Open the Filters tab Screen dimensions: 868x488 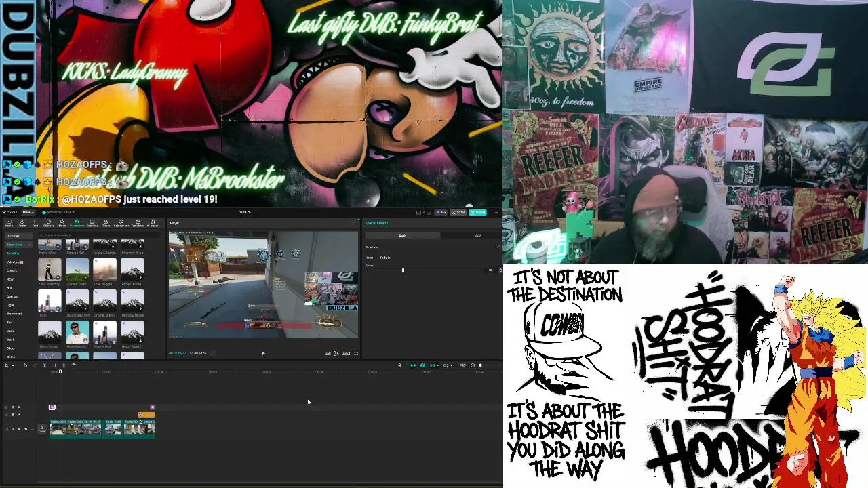(x=105, y=224)
